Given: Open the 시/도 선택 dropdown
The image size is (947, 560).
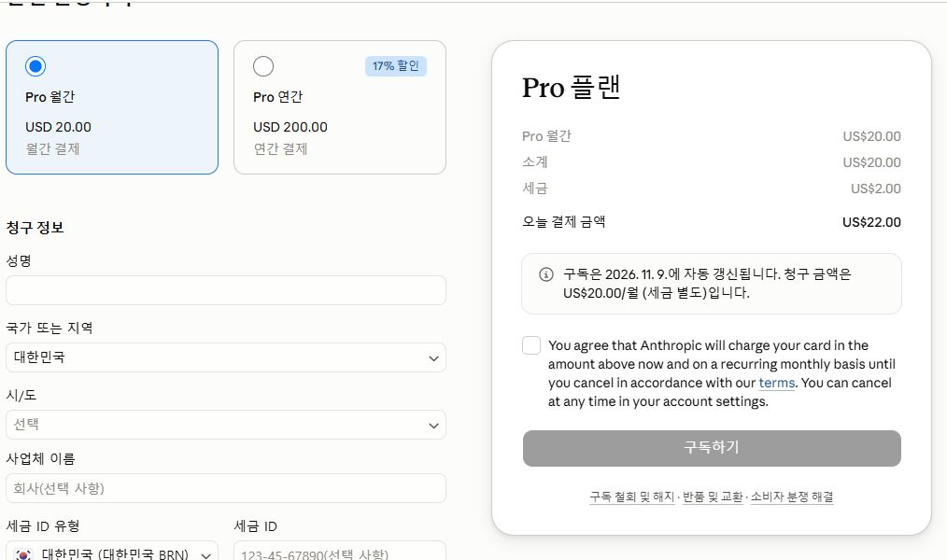Looking at the screenshot, I should (226, 425).
